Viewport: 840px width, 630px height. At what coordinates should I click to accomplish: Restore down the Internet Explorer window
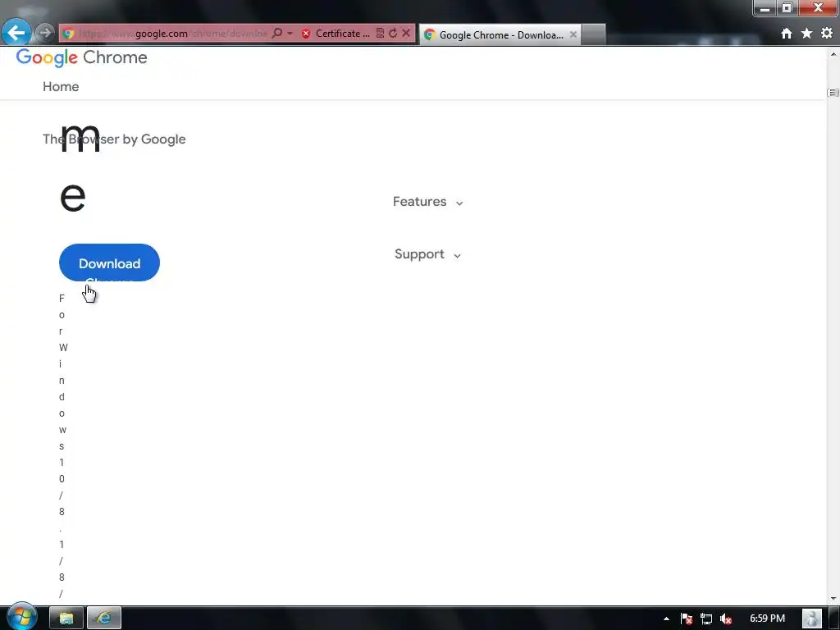click(787, 8)
